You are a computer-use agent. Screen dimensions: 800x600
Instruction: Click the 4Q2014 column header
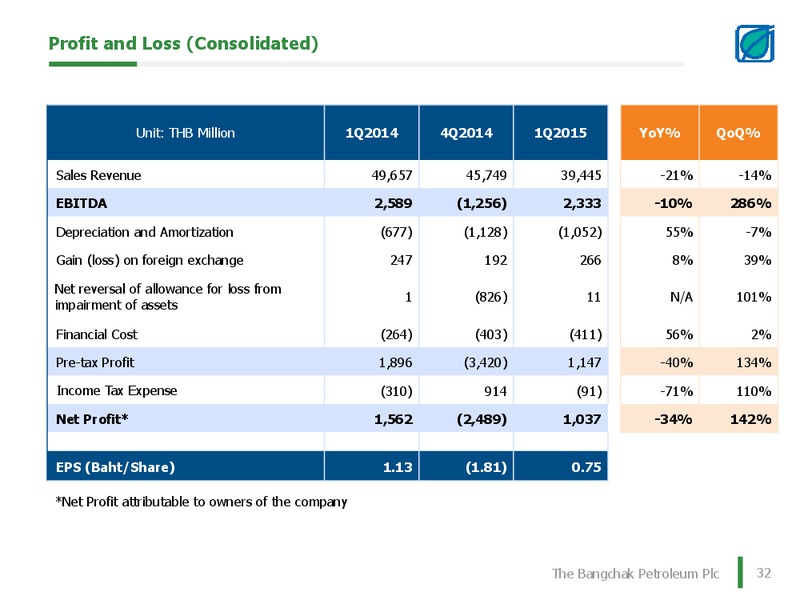point(466,133)
